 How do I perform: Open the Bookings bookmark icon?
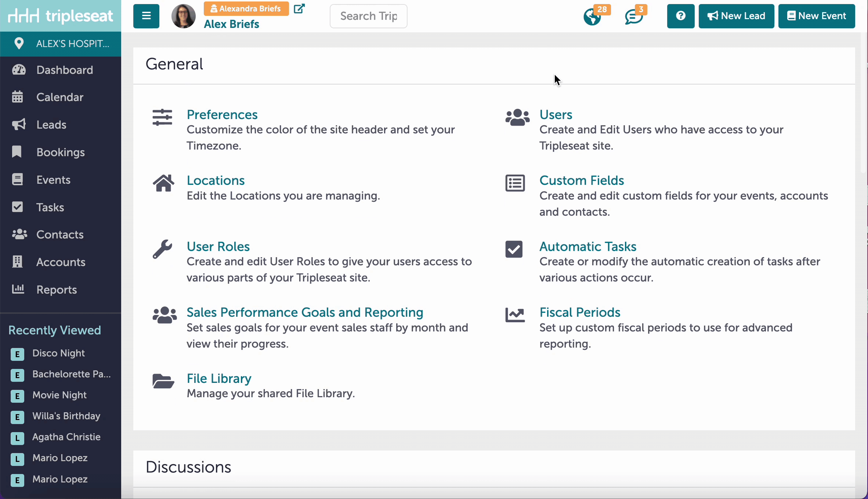coord(17,152)
